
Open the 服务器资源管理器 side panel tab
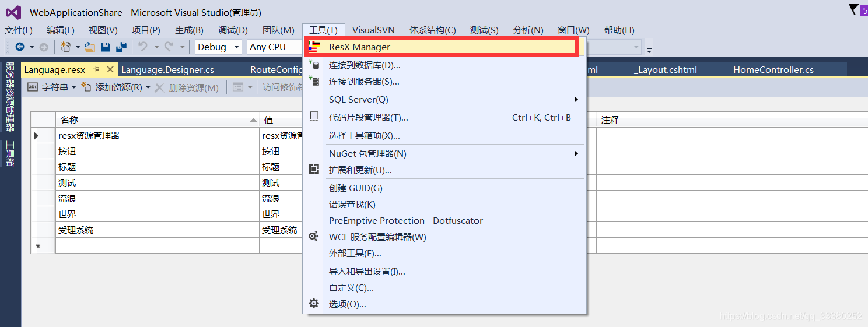click(10, 97)
